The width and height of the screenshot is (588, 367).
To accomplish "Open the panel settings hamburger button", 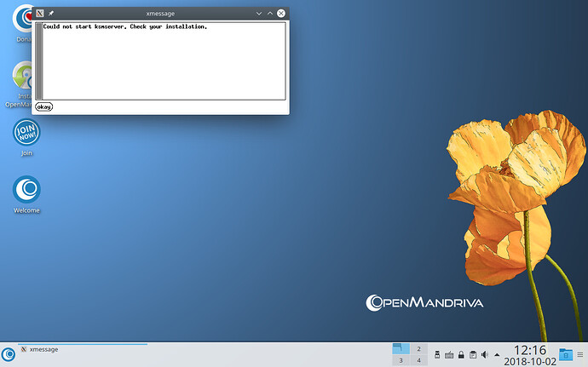I will (x=580, y=354).
